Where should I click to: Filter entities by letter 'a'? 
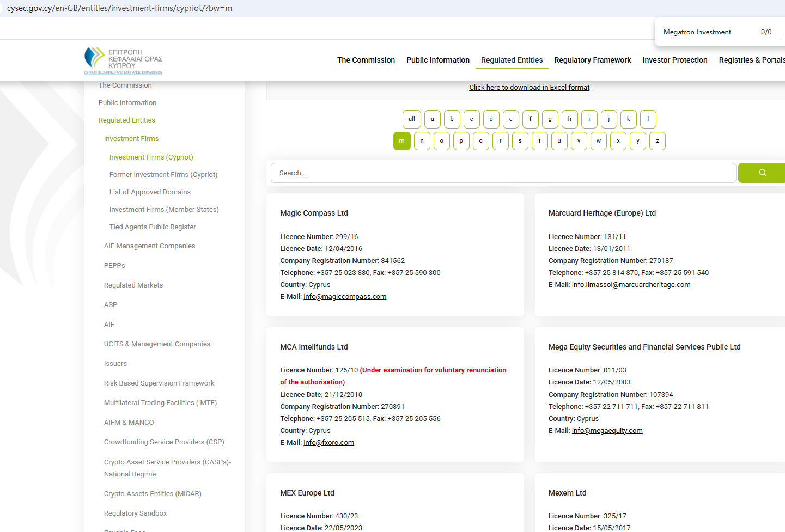(x=432, y=119)
